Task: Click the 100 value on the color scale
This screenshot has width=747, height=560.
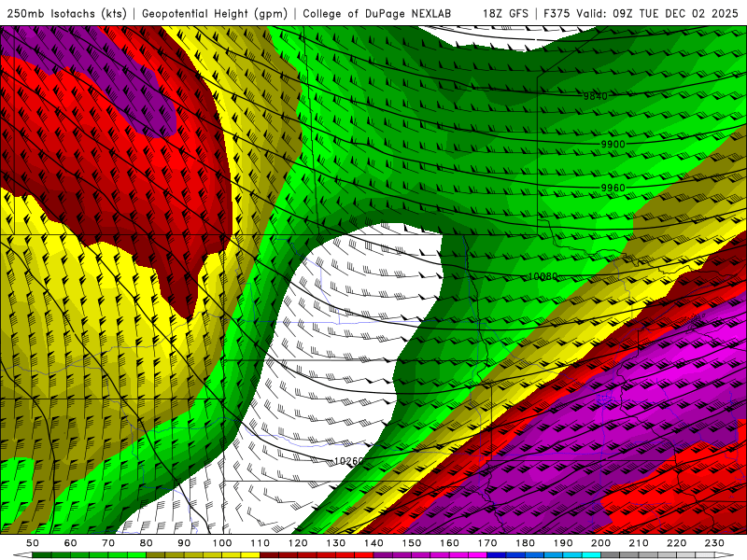Action: 222,543
